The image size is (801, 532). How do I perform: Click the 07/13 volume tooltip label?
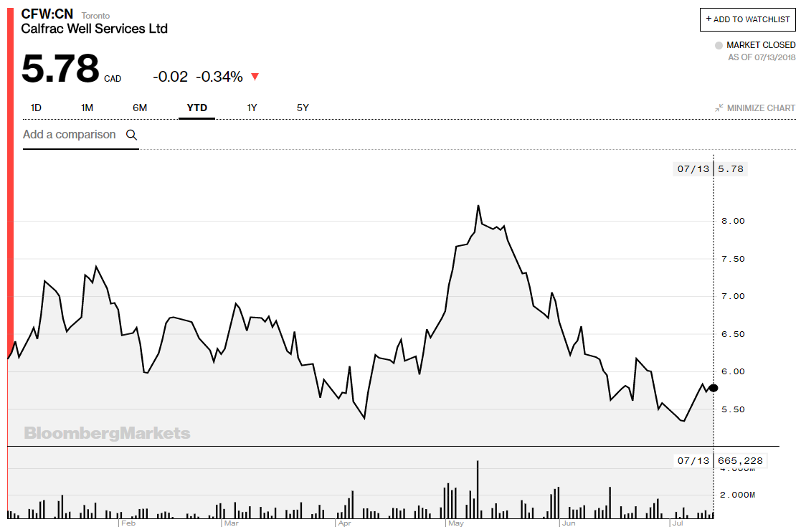pyautogui.click(x=693, y=461)
